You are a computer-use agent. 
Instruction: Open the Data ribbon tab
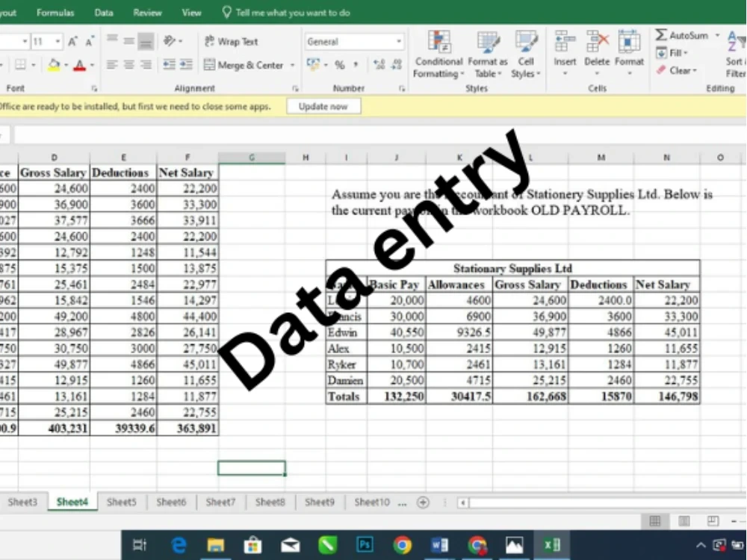coord(104,13)
